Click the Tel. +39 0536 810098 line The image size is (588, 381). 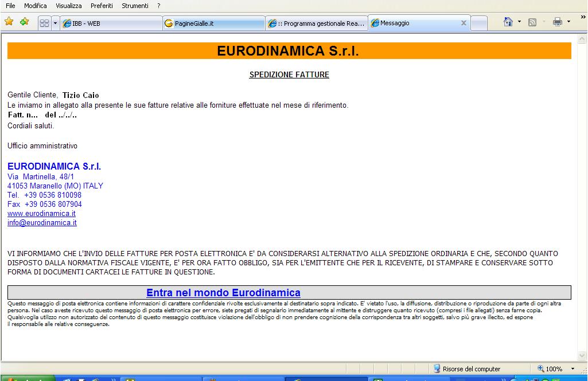pos(44,195)
